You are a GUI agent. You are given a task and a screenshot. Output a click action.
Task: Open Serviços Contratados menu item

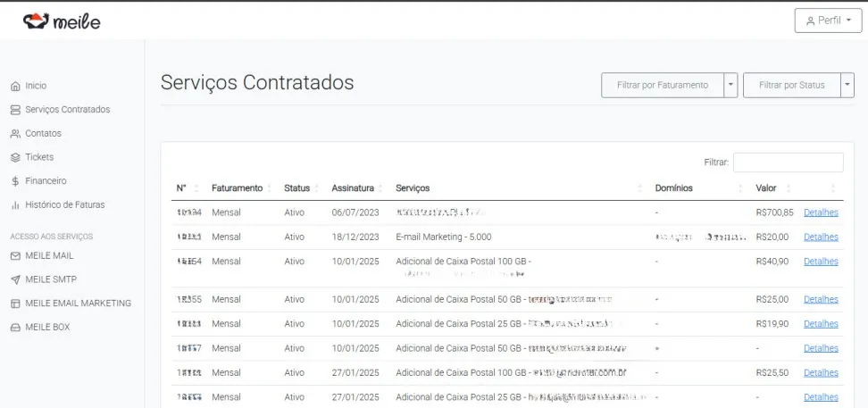(x=68, y=110)
